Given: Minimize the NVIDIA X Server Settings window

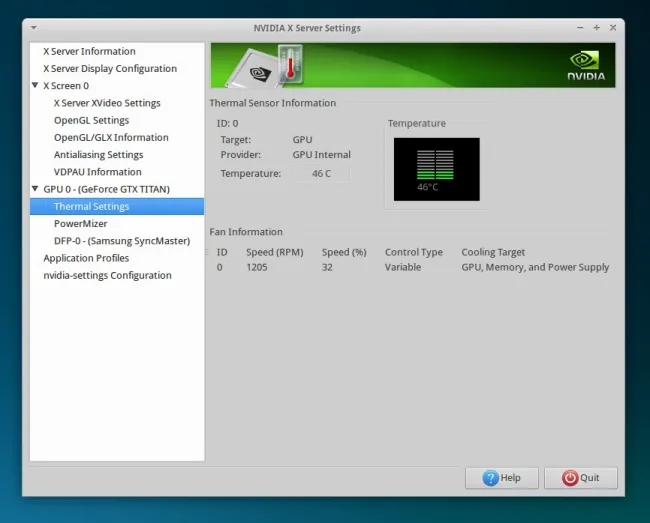Looking at the screenshot, I should pyautogui.click(x=580, y=28).
